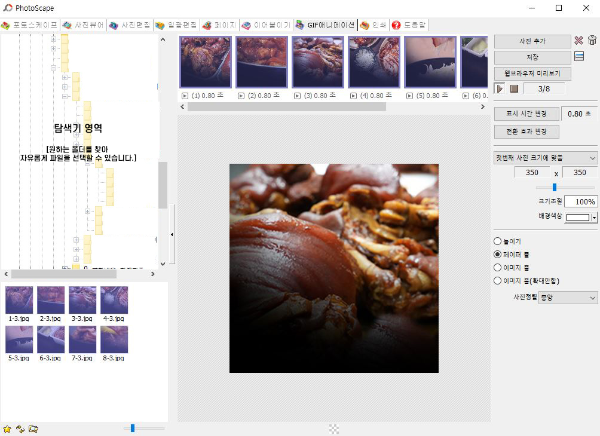The height and width of the screenshot is (436, 600).
Task: Click the 사진 추가 add photo button
Action: (x=532, y=41)
